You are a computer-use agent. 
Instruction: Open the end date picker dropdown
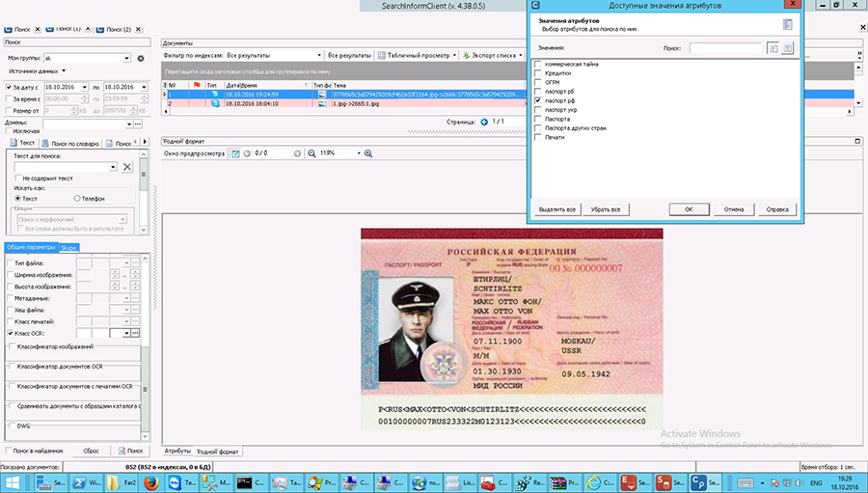[144, 87]
